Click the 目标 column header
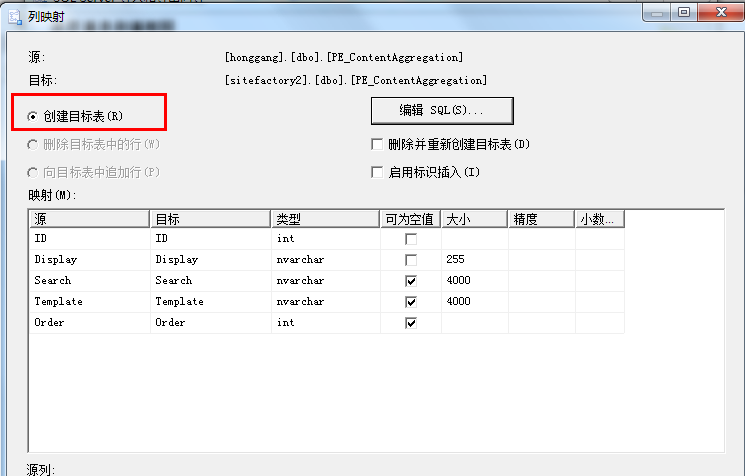 210,219
